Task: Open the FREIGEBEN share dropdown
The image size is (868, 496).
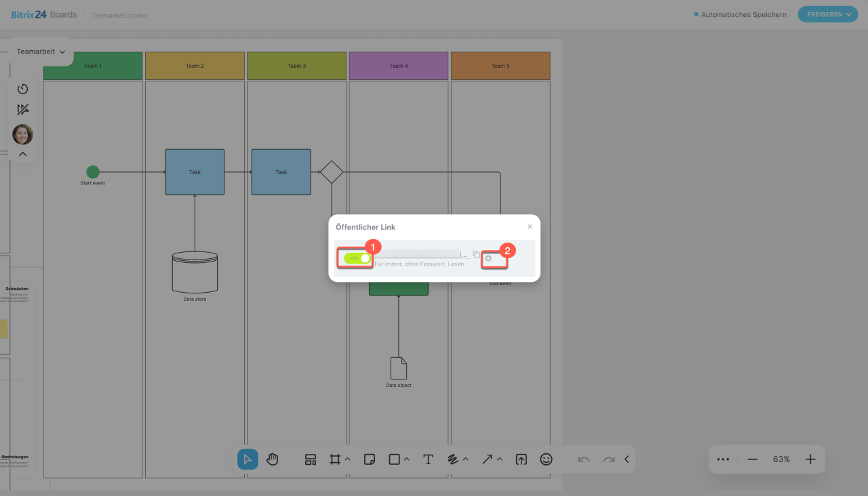Action: point(827,14)
